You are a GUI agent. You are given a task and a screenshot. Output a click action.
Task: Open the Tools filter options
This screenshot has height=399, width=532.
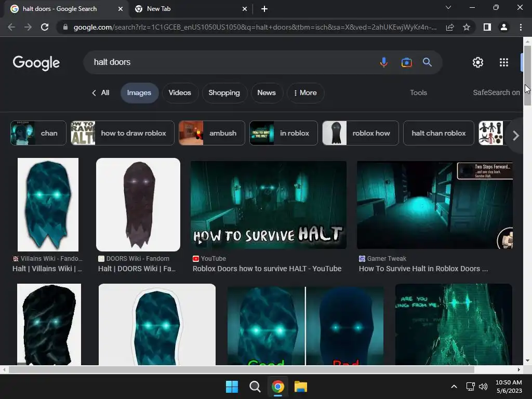pos(418,92)
